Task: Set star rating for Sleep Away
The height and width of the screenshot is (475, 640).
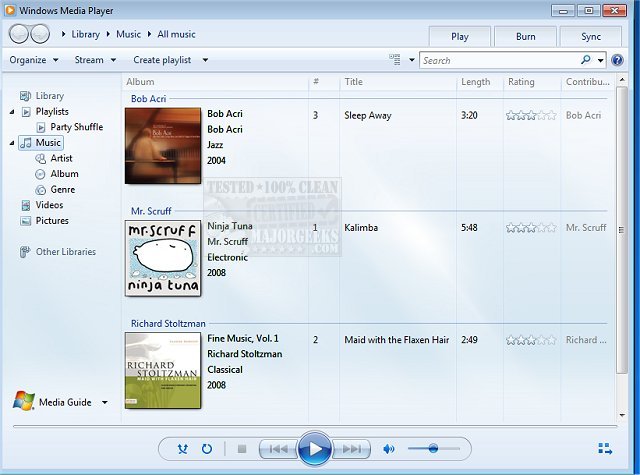Action: pyautogui.click(x=531, y=115)
